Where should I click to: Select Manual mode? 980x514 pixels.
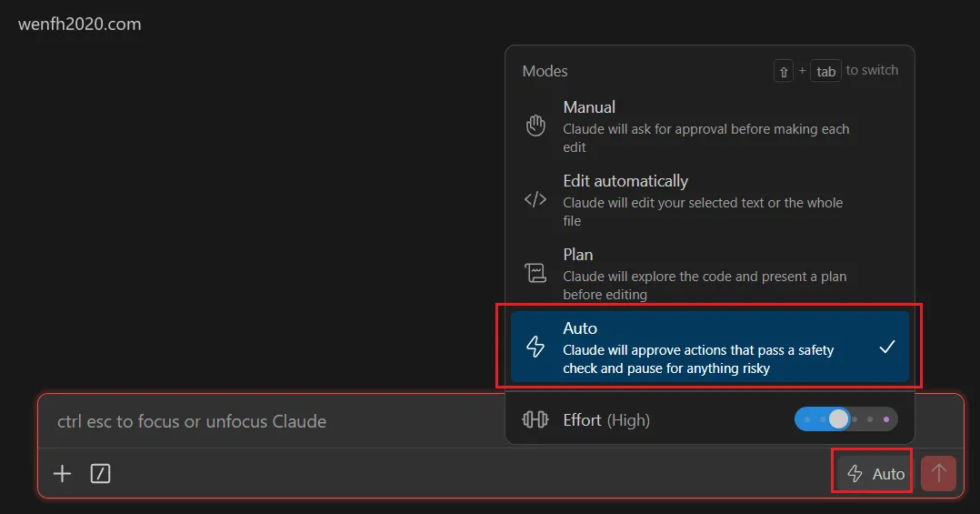[709, 126]
